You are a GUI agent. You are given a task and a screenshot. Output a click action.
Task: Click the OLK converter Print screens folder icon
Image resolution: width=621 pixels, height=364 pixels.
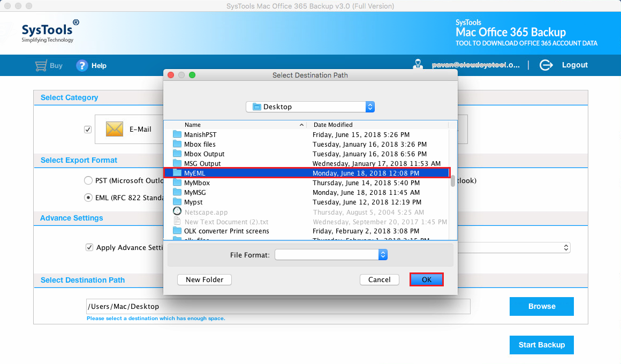[177, 231]
